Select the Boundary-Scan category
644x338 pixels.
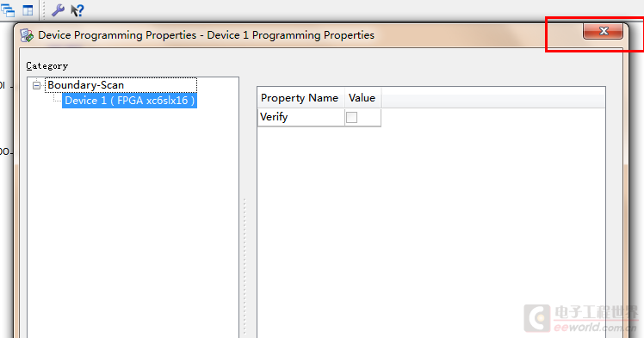(85, 85)
